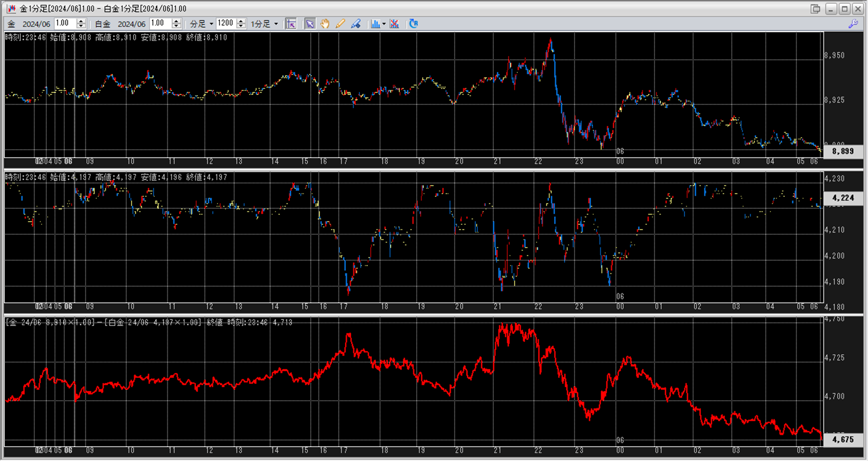Click the wrench settings icon
Screen dimensions: 868x461
point(853,24)
